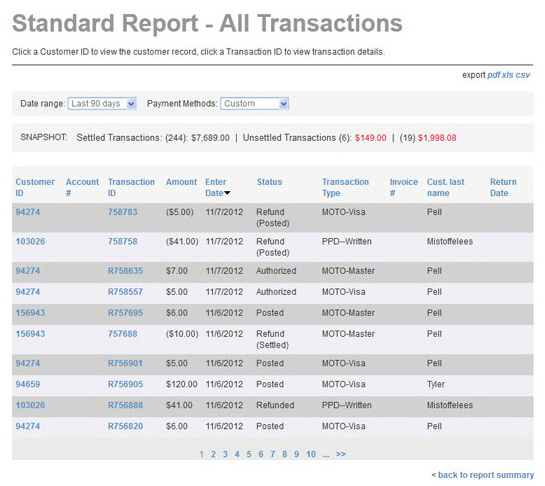Click the Refunded status cell
This screenshot has height=486, width=545.
point(275,405)
